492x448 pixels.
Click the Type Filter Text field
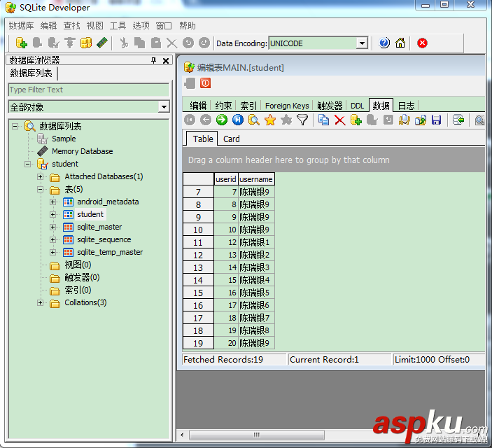point(88,90)
